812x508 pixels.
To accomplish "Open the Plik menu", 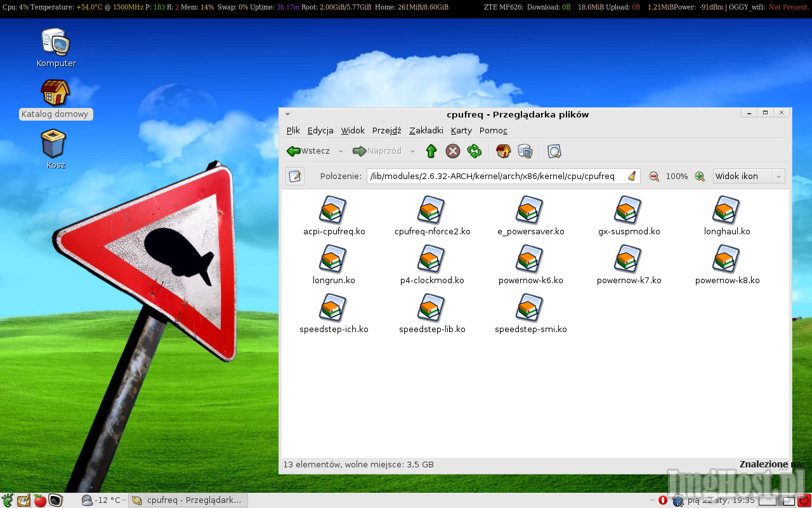I will 293,130.
